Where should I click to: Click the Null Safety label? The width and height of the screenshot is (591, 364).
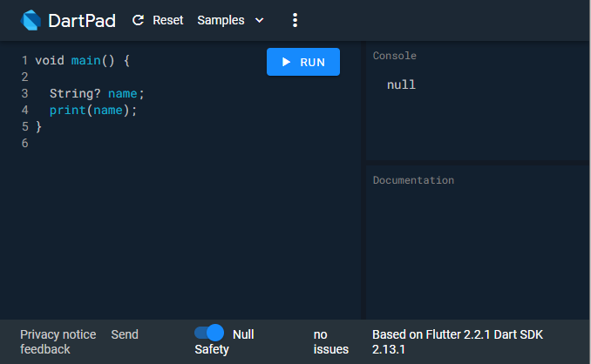click(x=224, y=341)
